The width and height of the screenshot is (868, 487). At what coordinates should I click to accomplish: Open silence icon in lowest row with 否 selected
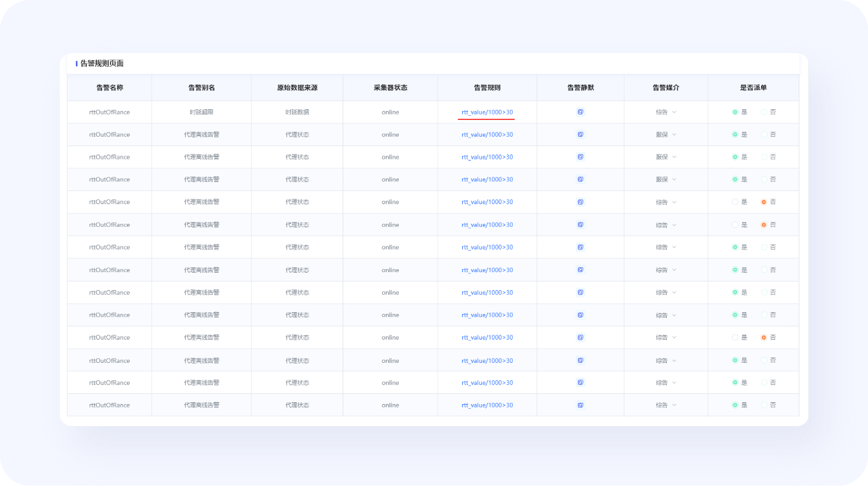tap(580, 337)
